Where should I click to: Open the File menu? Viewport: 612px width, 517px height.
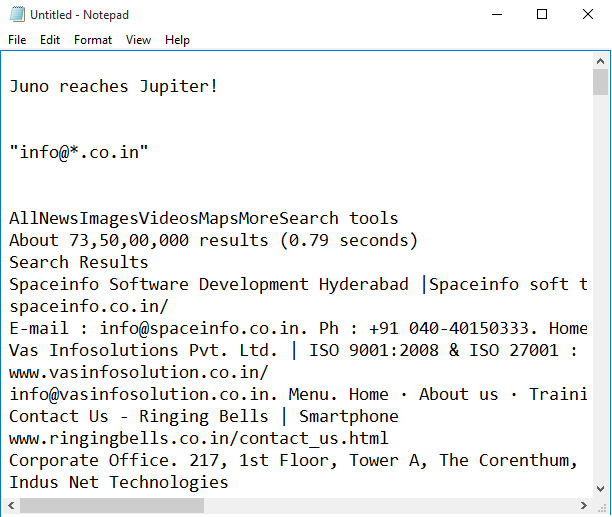click(x=17, y=40)
